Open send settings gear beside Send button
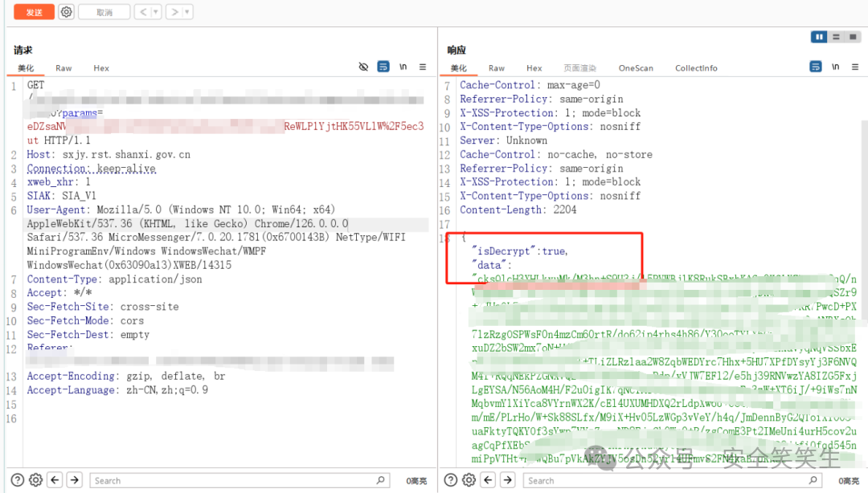Screen dimensions: 868x493 (67, 11)
